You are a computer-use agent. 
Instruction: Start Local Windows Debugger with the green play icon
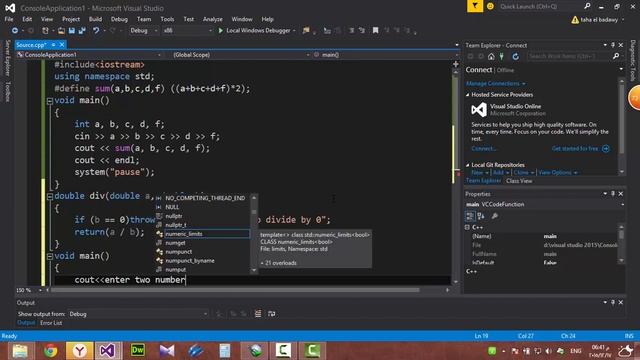point(221,31)
